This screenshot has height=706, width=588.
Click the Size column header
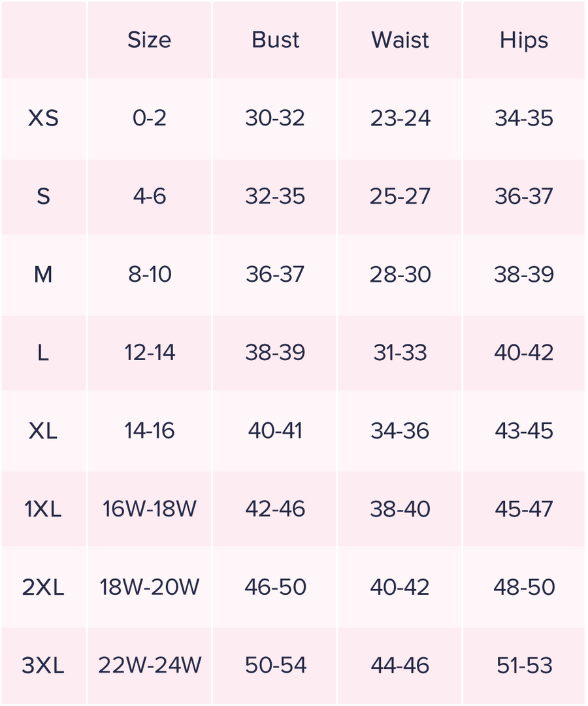[150, 40]
